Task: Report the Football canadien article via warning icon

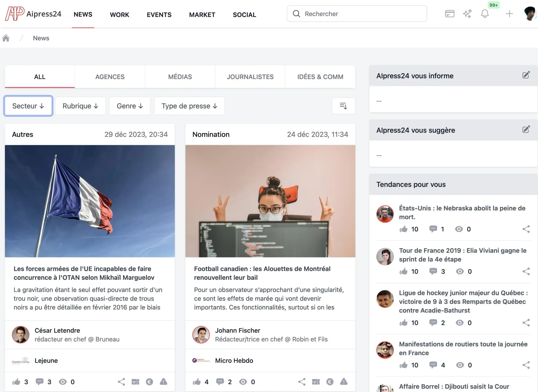Action: tap(344, 382)
